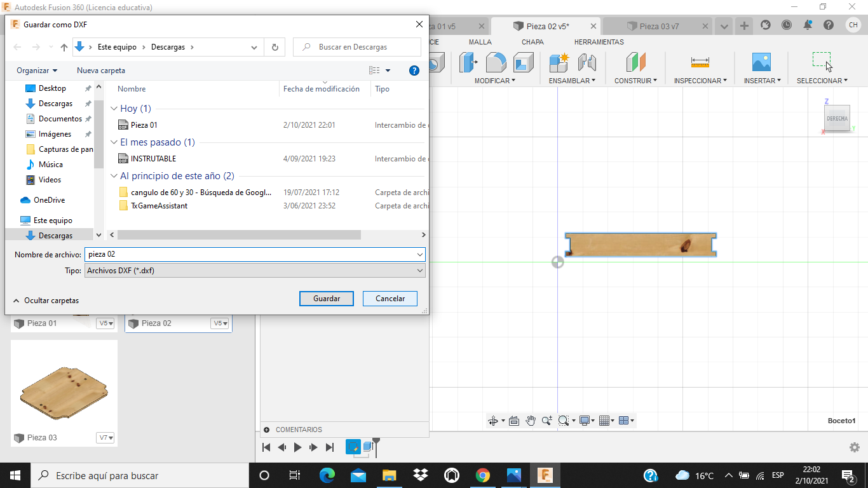Click the Look At icon
The width and height of the screenshot is (868, 488).
(x=514, y=421)
